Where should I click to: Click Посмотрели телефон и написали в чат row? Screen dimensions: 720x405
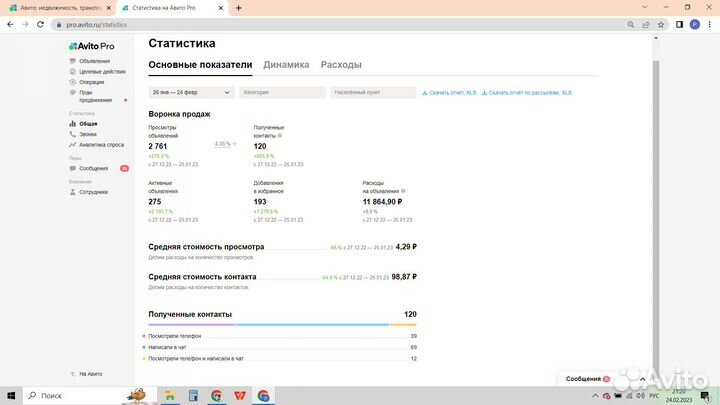pyautogui.click(x=280, y=358)
